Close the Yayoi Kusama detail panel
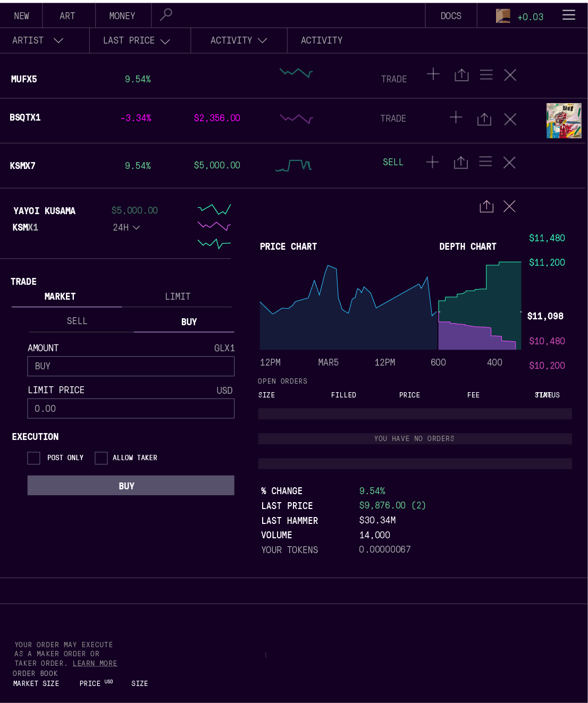Screen dimensions: 588x703 click(x=509, y=206)
